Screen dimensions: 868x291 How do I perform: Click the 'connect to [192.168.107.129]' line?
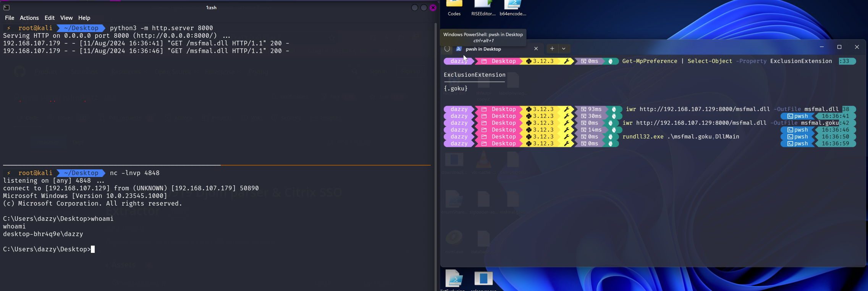(x=131, y=188)
